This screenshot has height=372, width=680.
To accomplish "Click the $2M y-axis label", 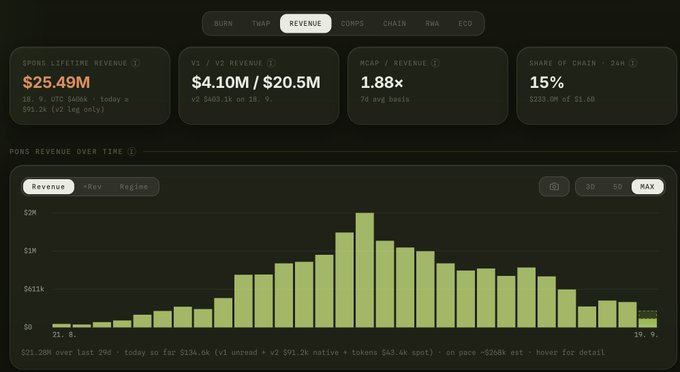I will (x=30, y=212).
